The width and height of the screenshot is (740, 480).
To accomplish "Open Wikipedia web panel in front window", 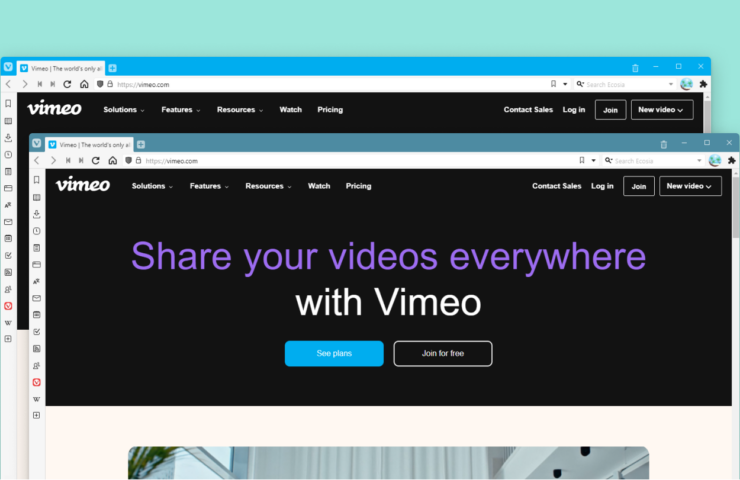I will [37, 399].
